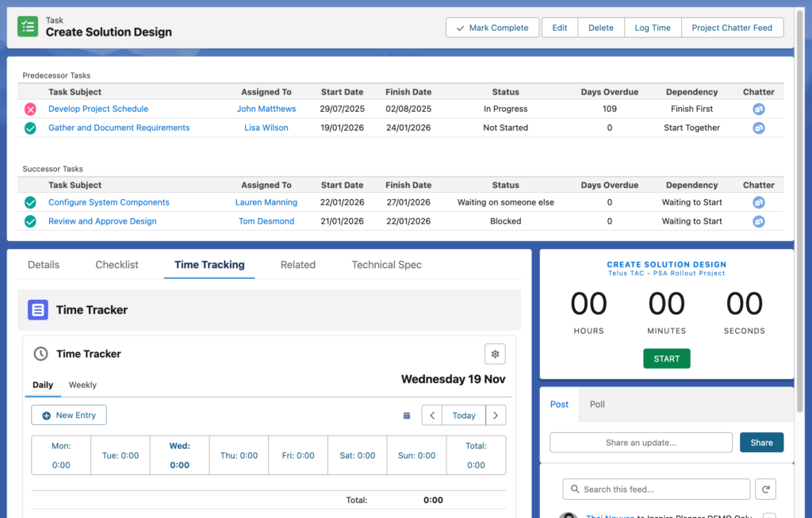Screen dimensions: 812x518
Task: Open Chatter for Develop Project Schedule row
Action: pyautogui.click(x=758, y=109)
